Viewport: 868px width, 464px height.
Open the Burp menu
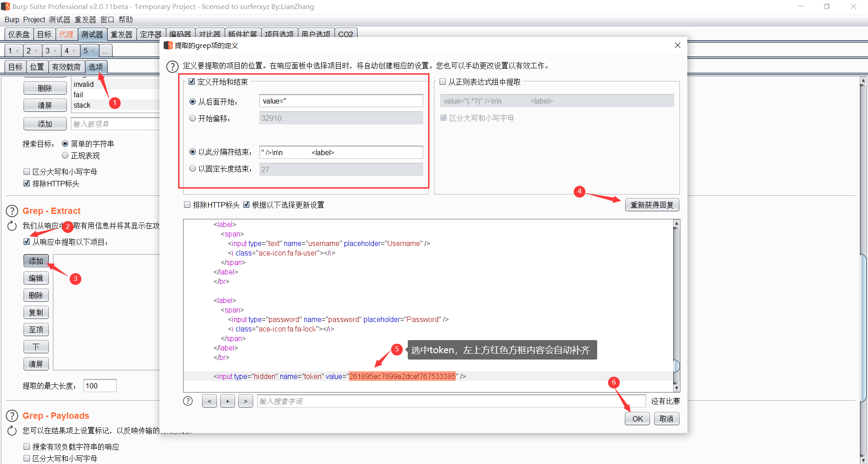12,19
